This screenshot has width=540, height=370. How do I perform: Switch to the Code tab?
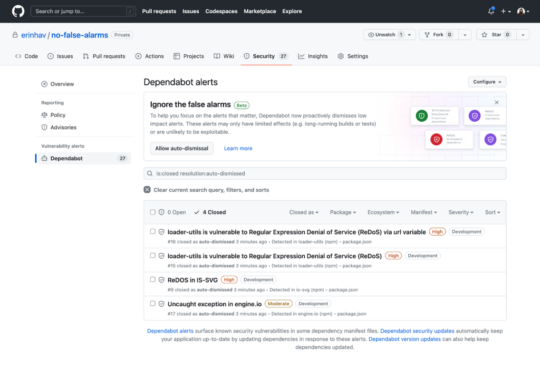[x=27, y=56]
